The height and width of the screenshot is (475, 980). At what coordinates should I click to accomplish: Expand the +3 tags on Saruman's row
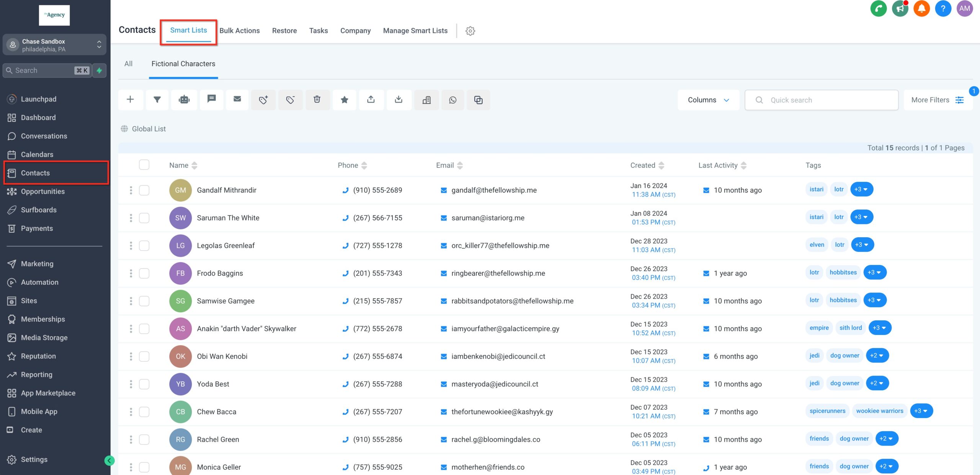click(861, 217)
